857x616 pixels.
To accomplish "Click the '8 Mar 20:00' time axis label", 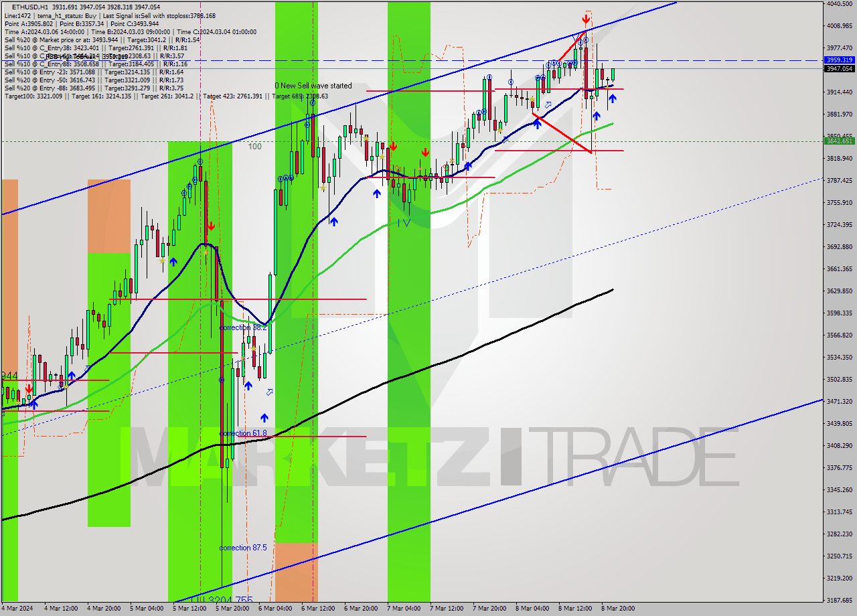I will tap(618, 609).
